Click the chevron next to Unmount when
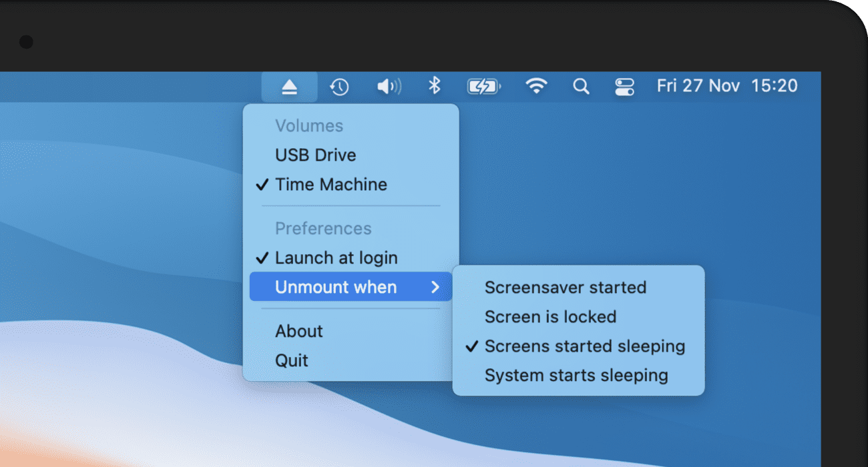The width and height of the screenshot is (868, 467). tap(437, 287)
